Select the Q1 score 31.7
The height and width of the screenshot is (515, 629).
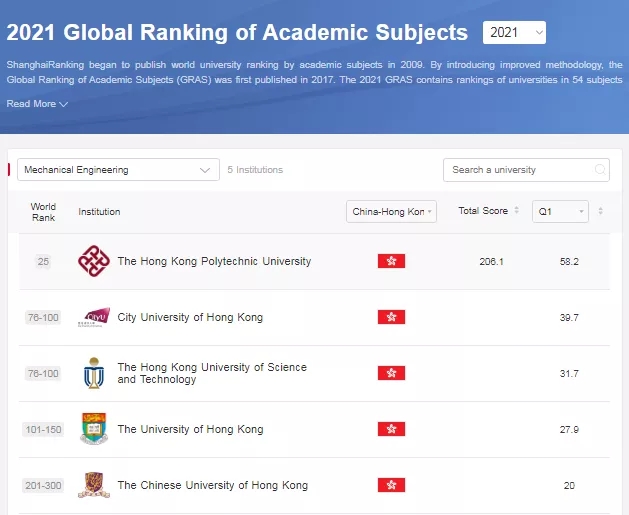click(569, 373)
